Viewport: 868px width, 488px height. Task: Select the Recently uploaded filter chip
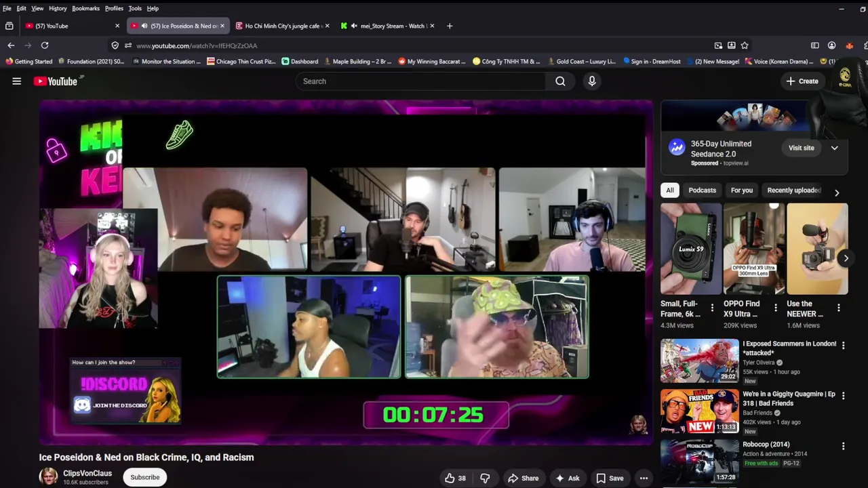pos(794,190)
